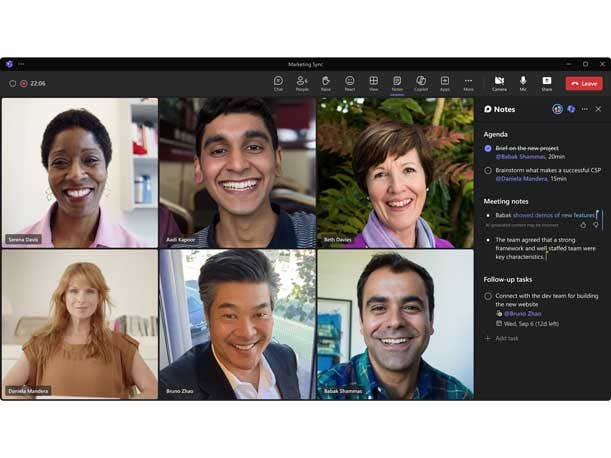Viewport: 611px width, 458px height.
Task: Toggle the Camera on or off
Action: 499,83
